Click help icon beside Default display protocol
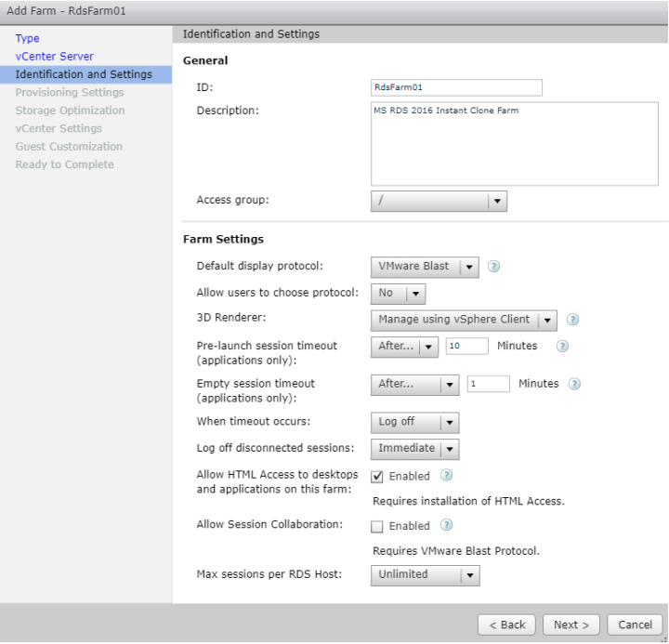669x644 pixels. pos(494,267)
